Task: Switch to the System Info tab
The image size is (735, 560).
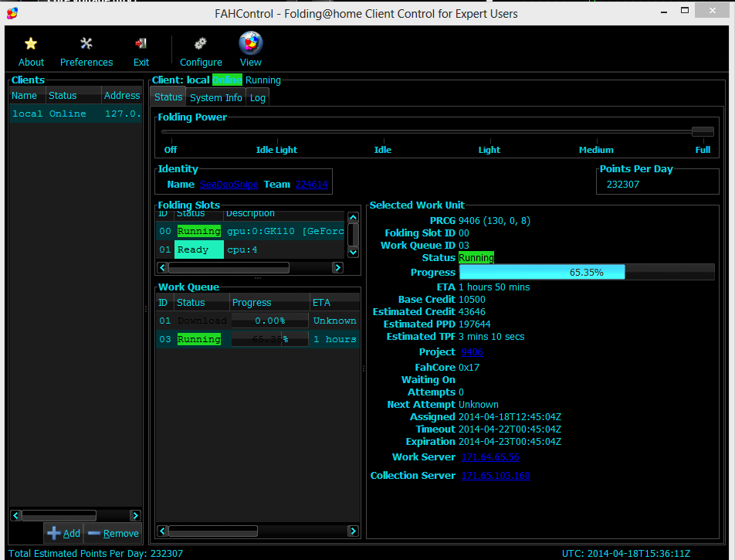Action: pyautogui.click(x=215, y=97)
